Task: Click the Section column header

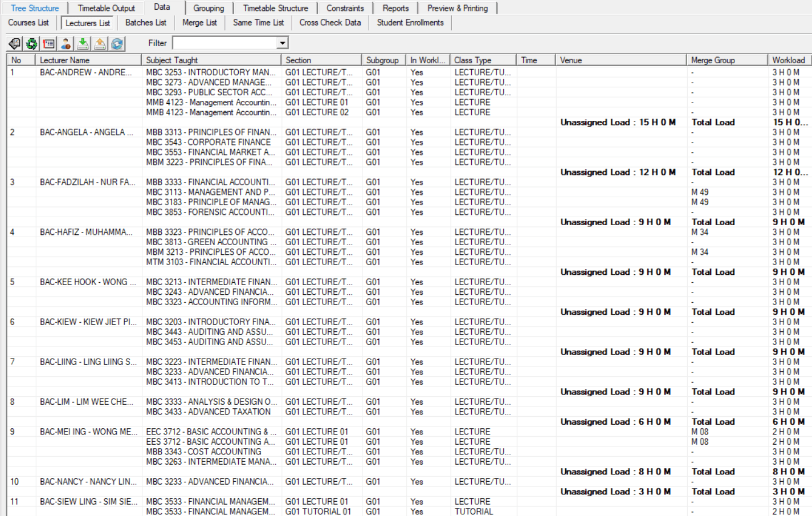Action: (321, 60)
